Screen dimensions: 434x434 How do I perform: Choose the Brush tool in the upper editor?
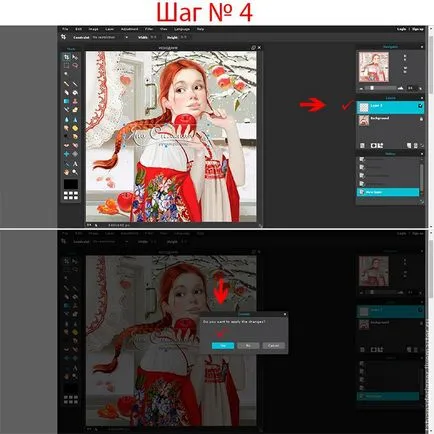click(75, 84)
